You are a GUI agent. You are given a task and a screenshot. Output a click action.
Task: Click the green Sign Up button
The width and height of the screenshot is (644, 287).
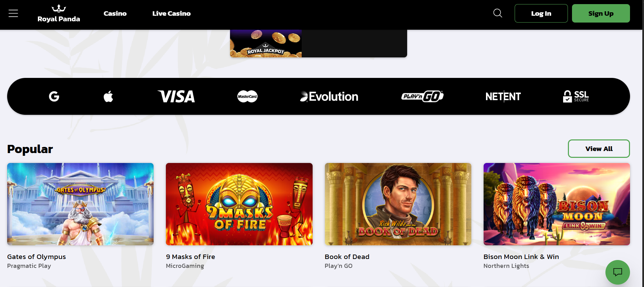[x=601, y=13]
